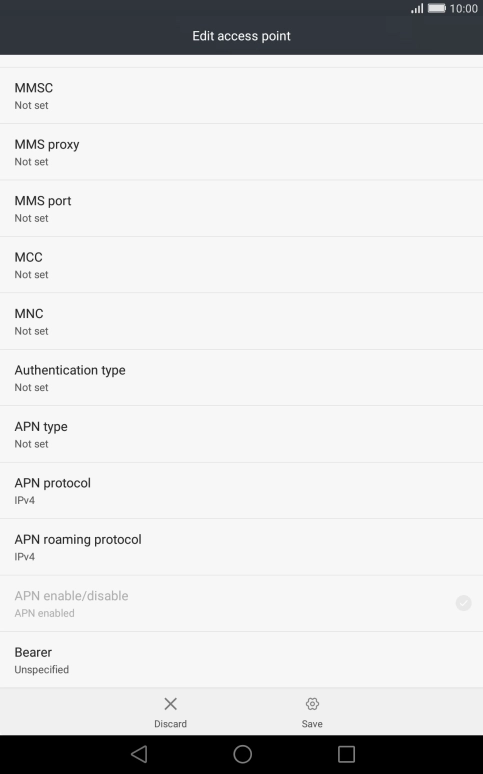The width and height of the screenshot is (483, 774).
Task: Tap the Discard X icon
Action: coord(170,703)
